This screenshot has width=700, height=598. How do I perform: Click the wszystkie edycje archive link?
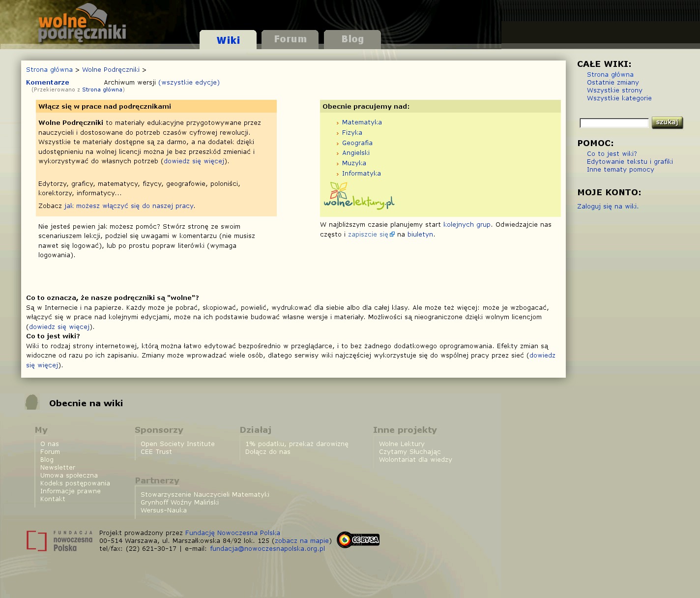click(x=189, y=83)
